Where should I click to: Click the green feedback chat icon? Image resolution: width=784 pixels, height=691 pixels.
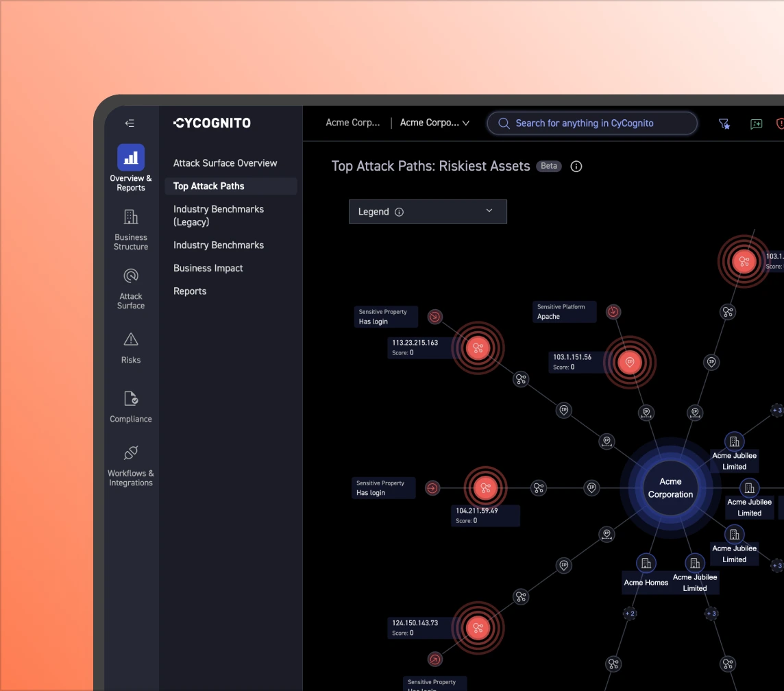click(x=756, y=123)
